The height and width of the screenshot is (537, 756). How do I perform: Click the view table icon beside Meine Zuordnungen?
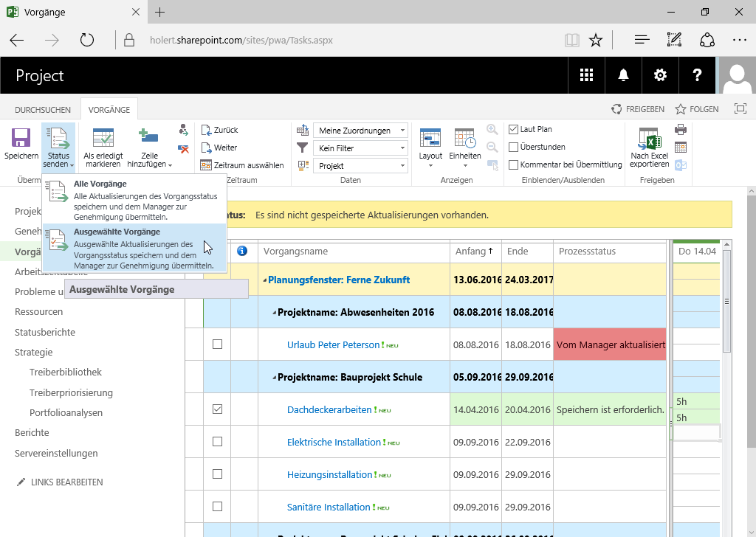point(302,130)
